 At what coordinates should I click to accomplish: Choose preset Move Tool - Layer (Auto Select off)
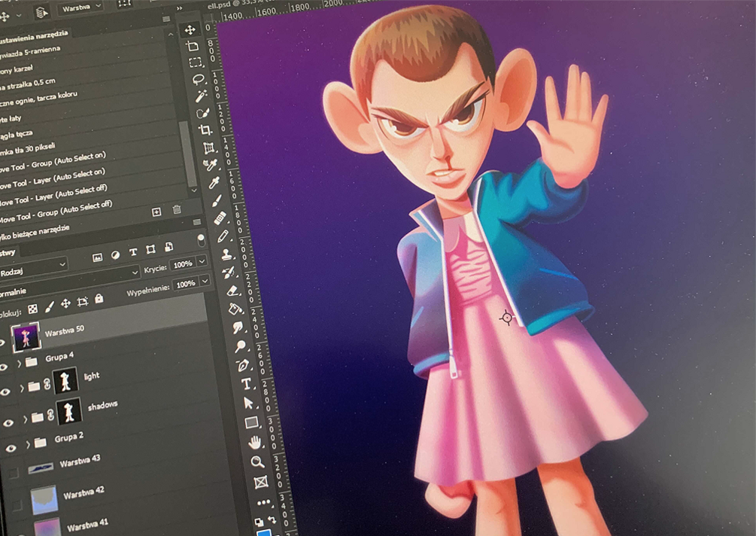tap(54, 196)
